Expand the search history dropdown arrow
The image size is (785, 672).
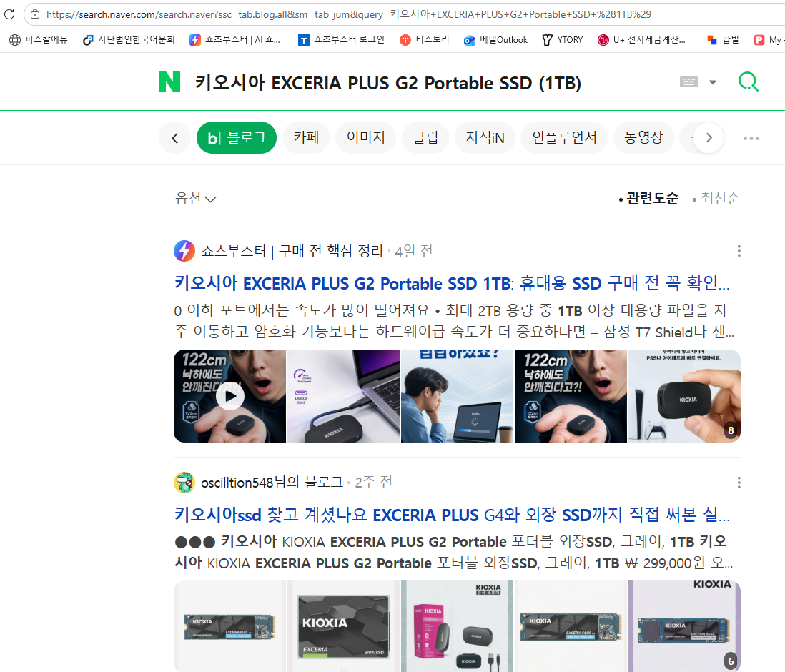[712, 82]
